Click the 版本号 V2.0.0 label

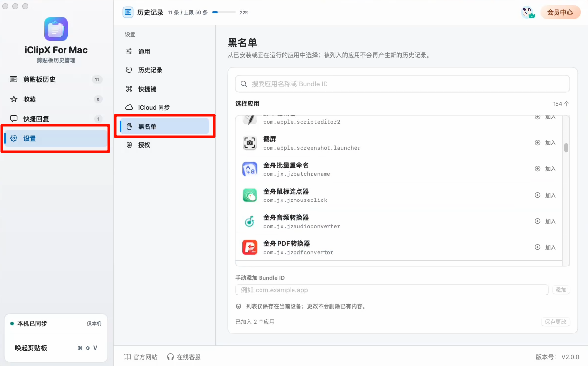pos(557,357)
